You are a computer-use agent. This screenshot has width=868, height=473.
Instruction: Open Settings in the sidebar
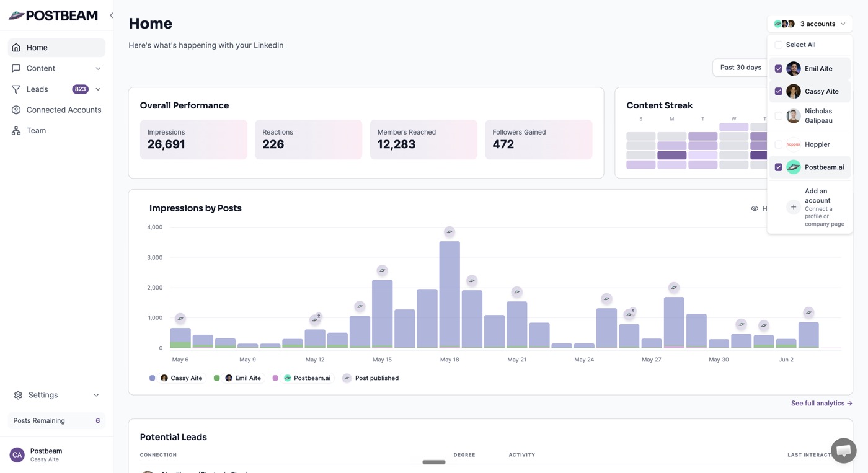(56, 395)
